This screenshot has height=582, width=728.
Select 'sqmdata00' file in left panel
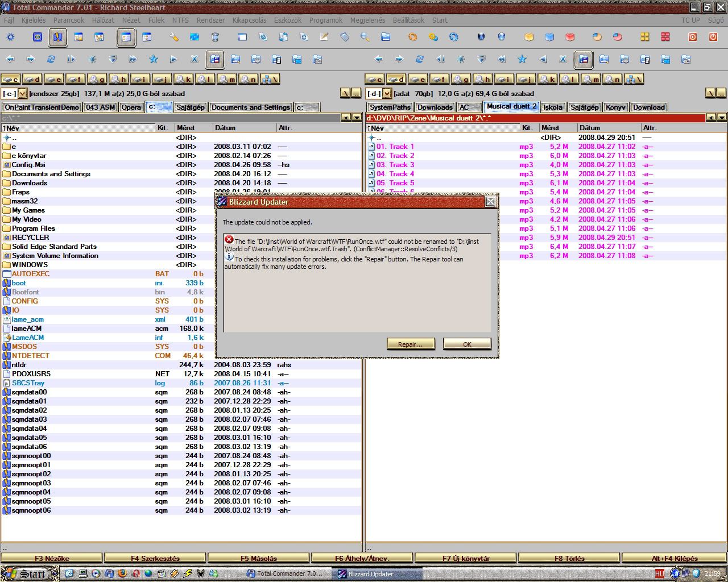tap(181, 392)
